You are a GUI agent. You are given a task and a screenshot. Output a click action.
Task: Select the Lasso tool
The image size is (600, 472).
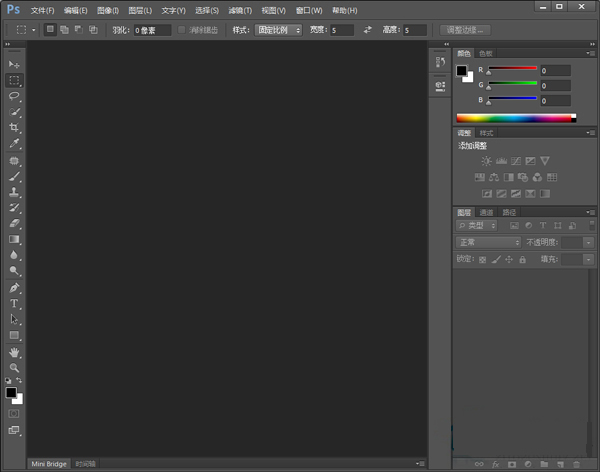click(15, 96)
